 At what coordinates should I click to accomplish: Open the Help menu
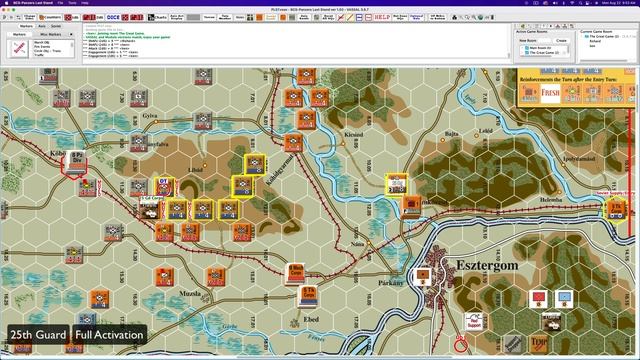[85, 2]
